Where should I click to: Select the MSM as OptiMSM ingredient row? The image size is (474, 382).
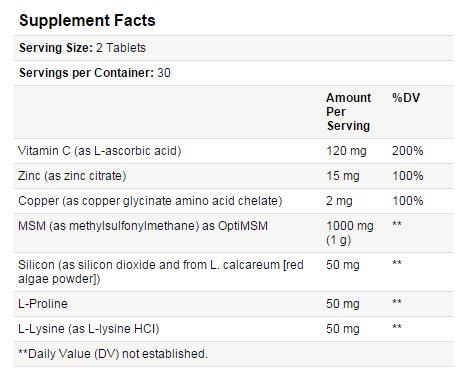point(233,233)
